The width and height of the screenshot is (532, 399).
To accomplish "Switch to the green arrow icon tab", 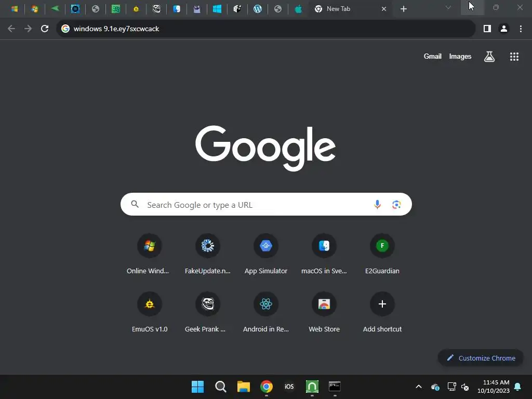I will coord(55,9).
